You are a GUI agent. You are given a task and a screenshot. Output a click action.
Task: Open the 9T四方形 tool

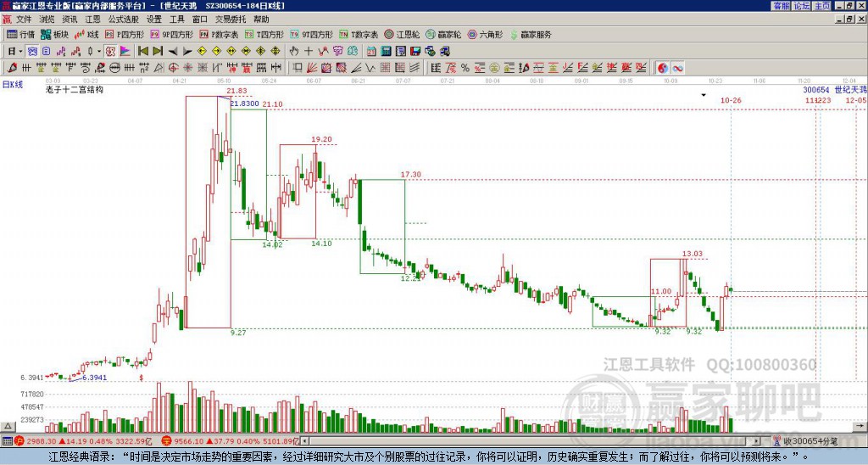click(311, 34)
